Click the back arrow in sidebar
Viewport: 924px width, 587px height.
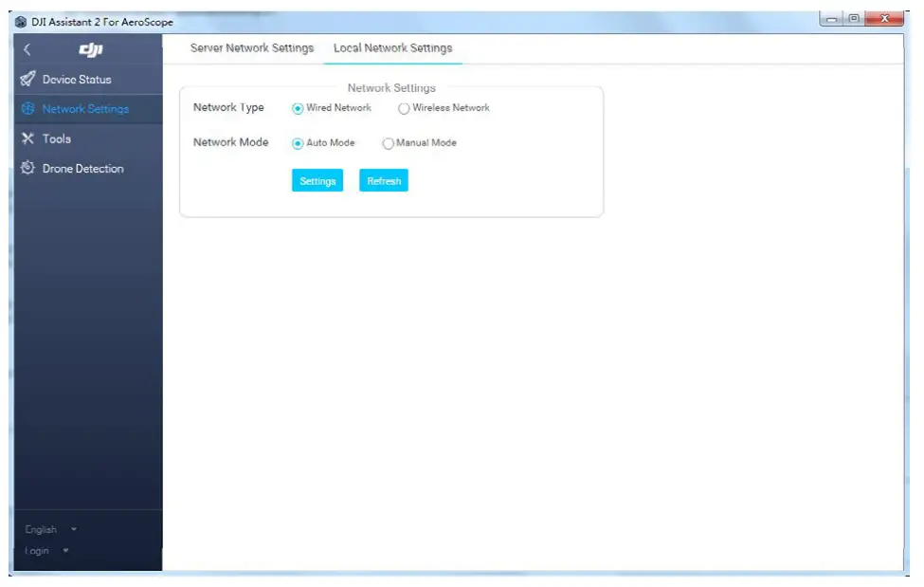[27, 49]
